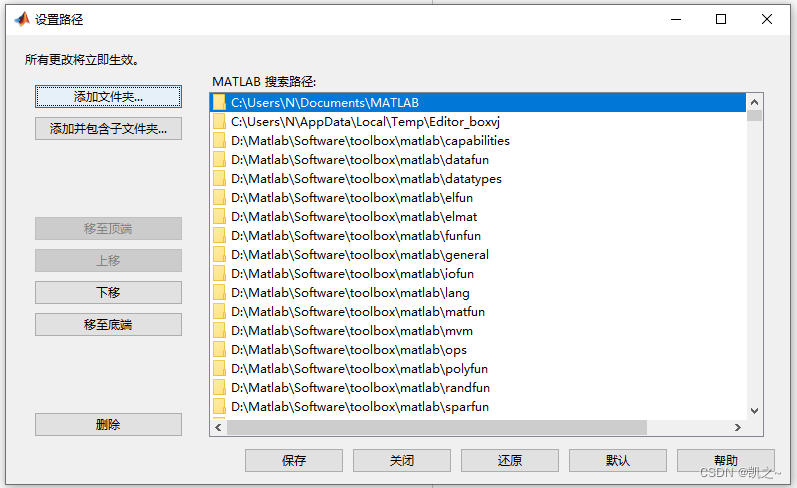Select toolbox\matlab\datatypes path
Screen dimensions: 797x488
[478, 178]
